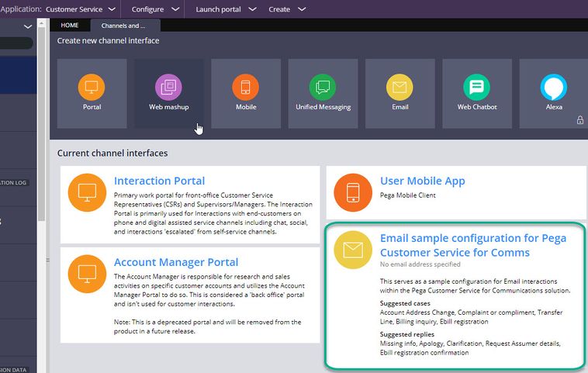Switch to the HOME tab
The image size is (588, 373).
tap(70, 25)
